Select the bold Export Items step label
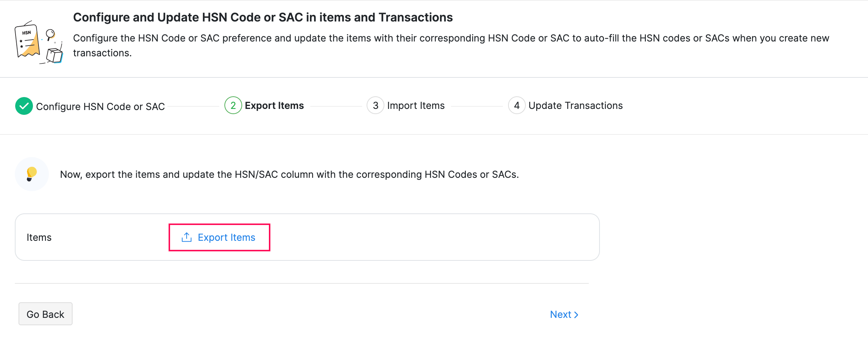 point(274,106)
